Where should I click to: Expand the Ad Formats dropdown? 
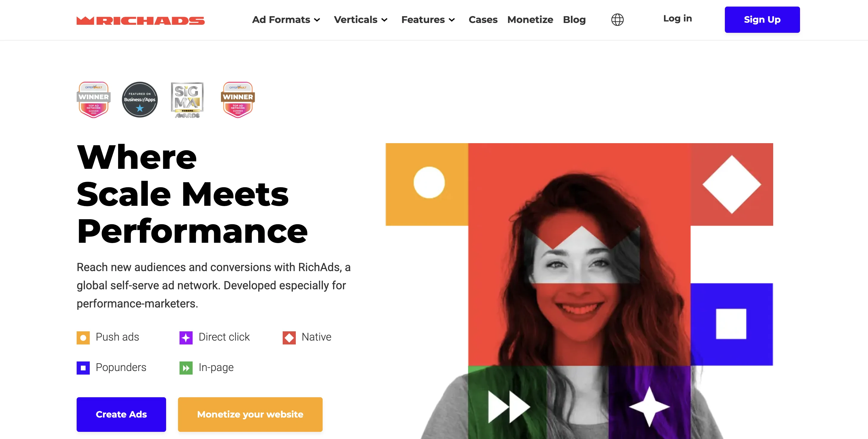286,20
